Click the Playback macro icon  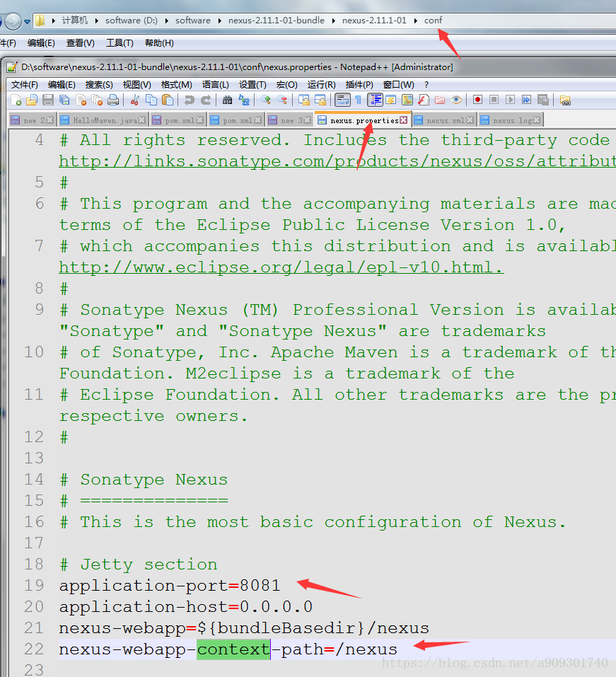pos(510,100)
